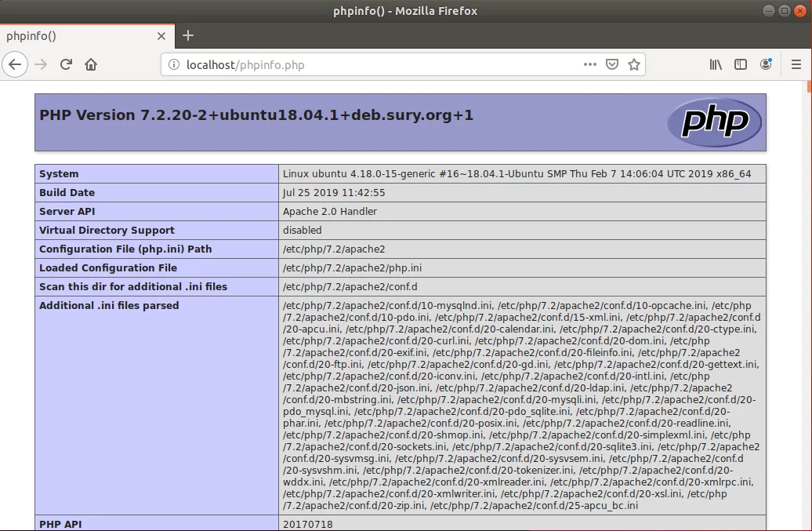Click 'Scan this dir for additional .ini files'
The image size is (812, 531).
133,286
